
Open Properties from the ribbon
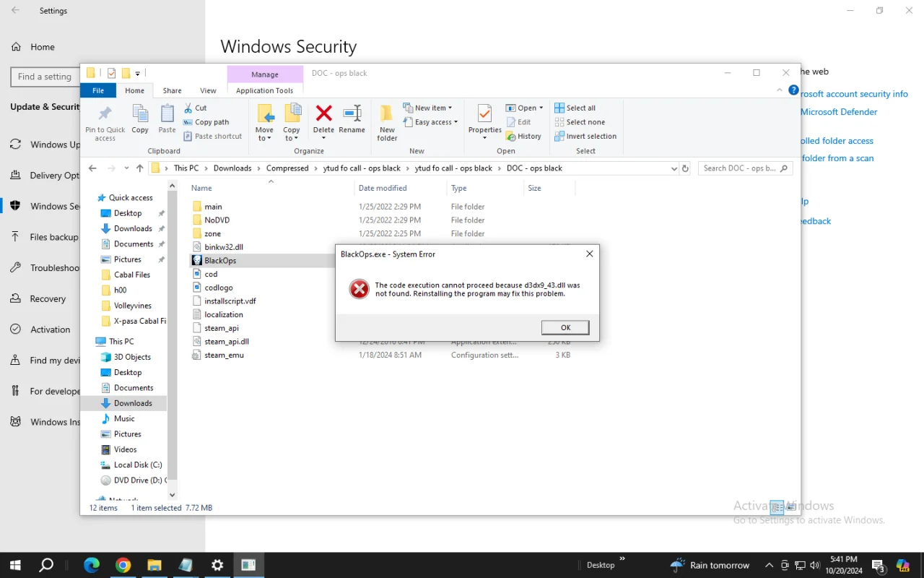484,120
